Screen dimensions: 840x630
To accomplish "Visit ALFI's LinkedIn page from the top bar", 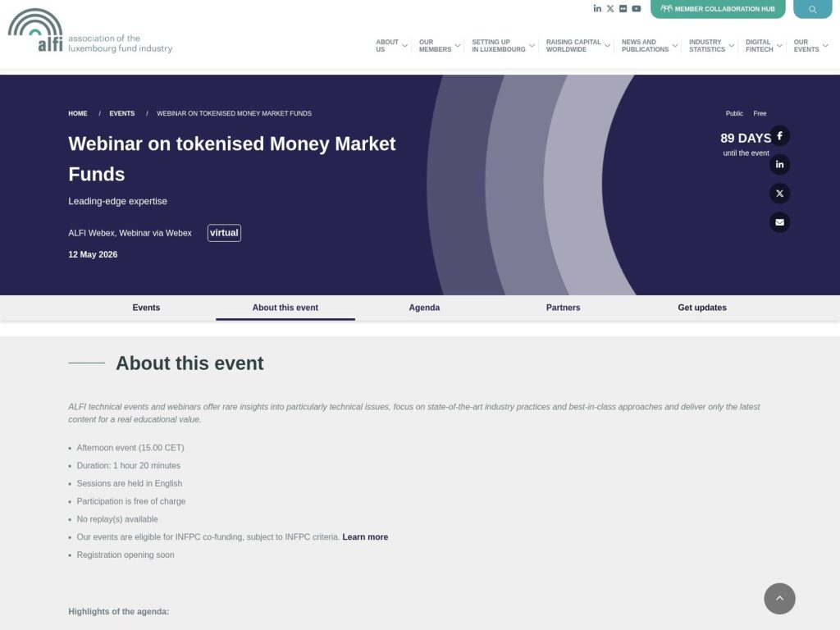I will (x=597, y=8).
